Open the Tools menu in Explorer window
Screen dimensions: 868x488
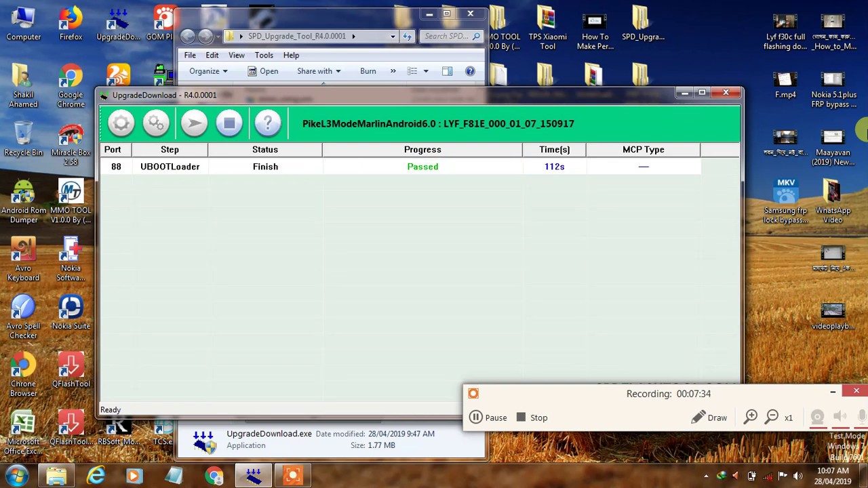[x=264, y=56]
